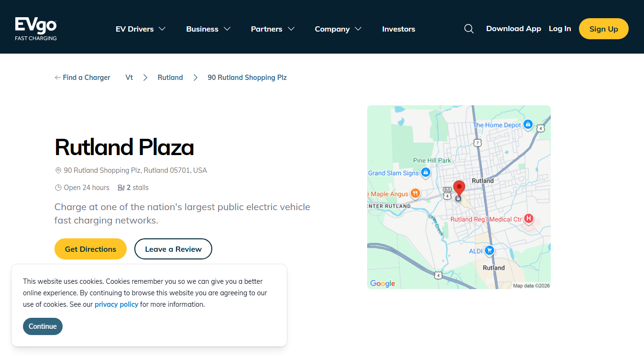Click 90 Rutland Shopping Plz breadcrumb
The image size is (644, 358).
click(x=247, y=78)
